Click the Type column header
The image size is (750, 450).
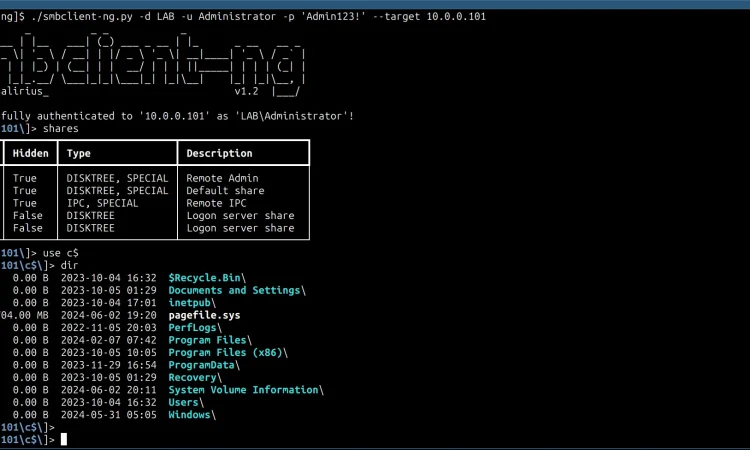click(78, 154)
